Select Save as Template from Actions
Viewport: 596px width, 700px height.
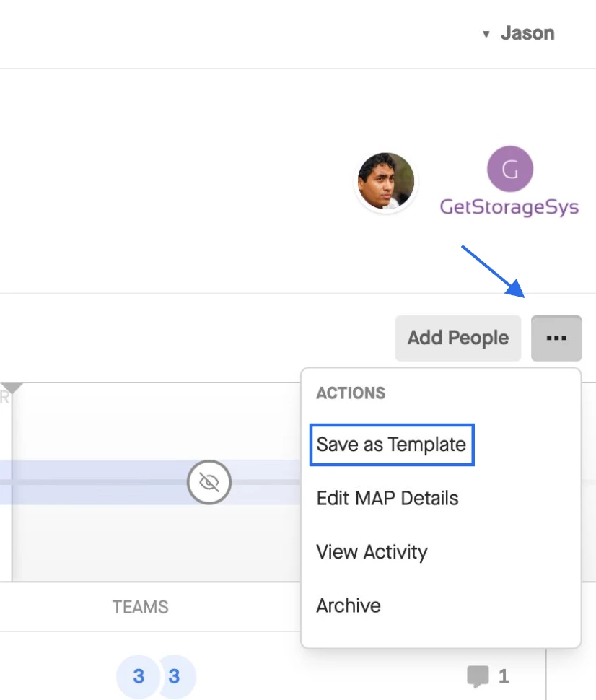[x=391, y=445]
